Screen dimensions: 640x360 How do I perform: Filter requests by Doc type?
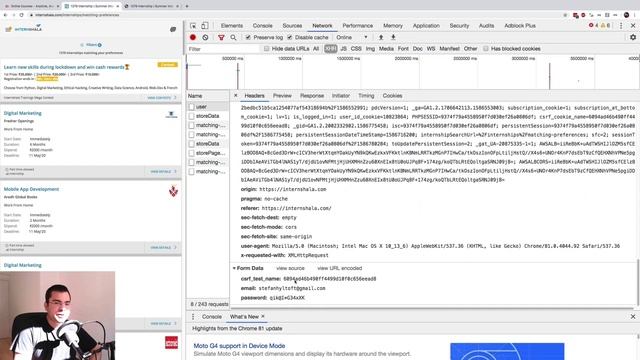[418, 49]
